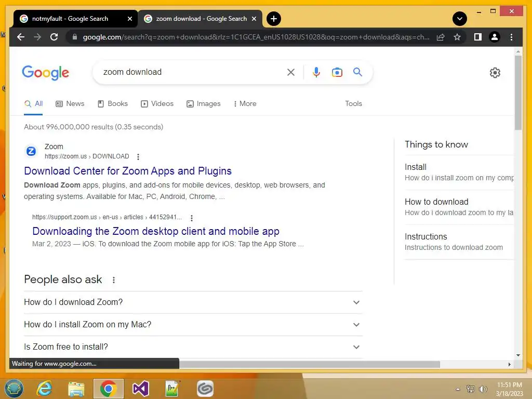This screenshot has width=532, height=399.
Task: Expand Is Zoom free to install?
Action: pos(193,347)
